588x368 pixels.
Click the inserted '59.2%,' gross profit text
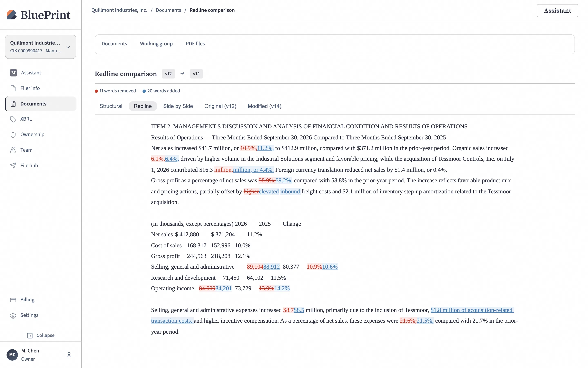pos(284,181)
